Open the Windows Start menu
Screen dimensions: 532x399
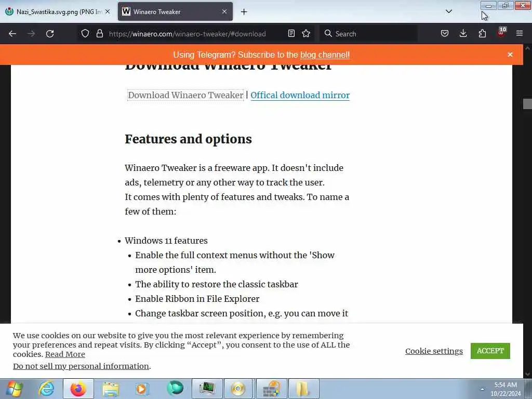tap(14, 389)
